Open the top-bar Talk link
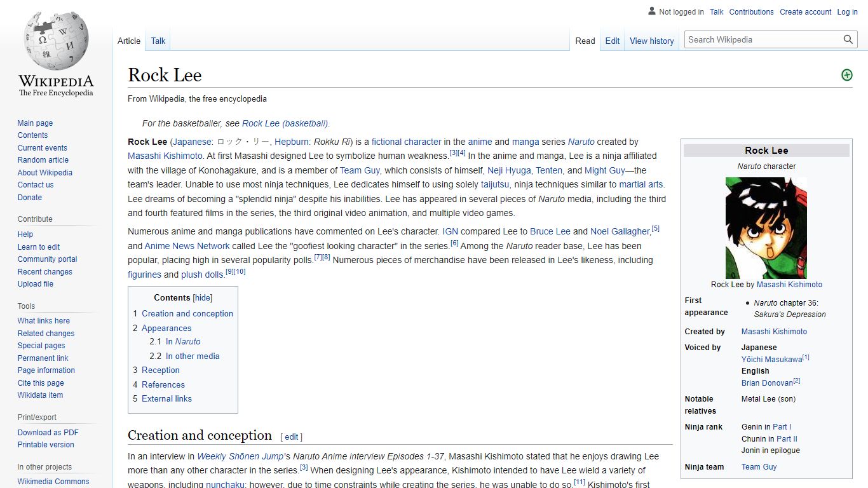868x488 pixels. coord(717,11)
